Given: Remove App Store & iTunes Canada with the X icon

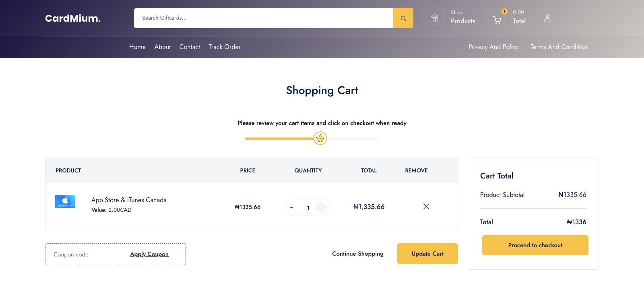Looking at the screenshot, I should tap(426, 207).
